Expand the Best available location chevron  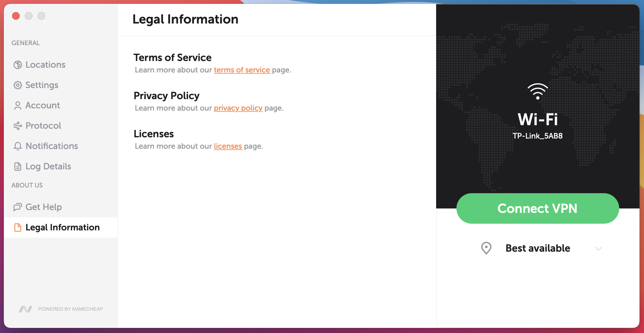click(x=599, y=248)
